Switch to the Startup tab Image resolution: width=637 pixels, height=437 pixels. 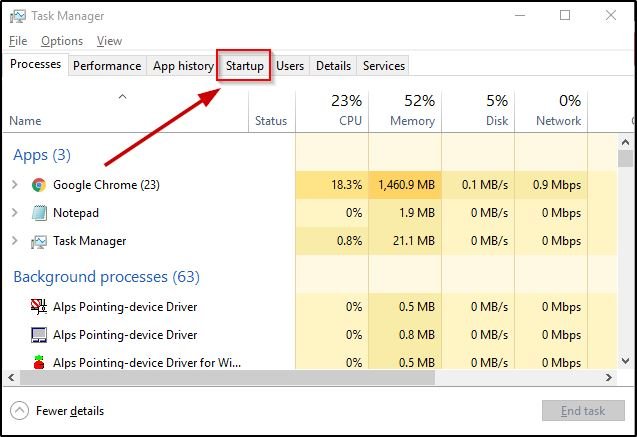245,66
